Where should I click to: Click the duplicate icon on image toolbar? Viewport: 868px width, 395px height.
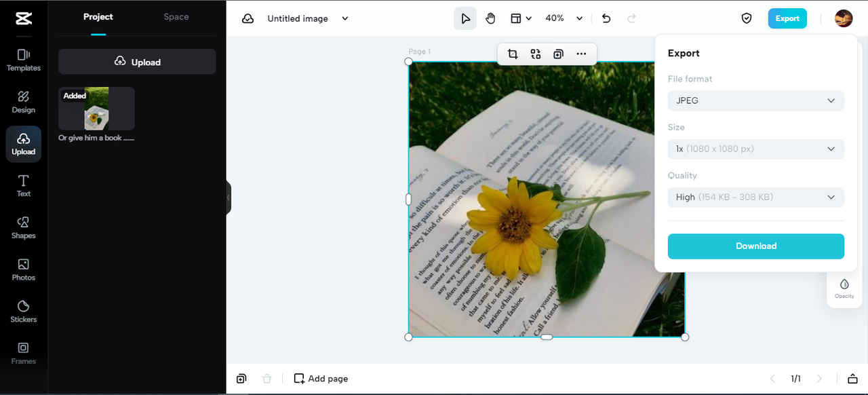558,54
